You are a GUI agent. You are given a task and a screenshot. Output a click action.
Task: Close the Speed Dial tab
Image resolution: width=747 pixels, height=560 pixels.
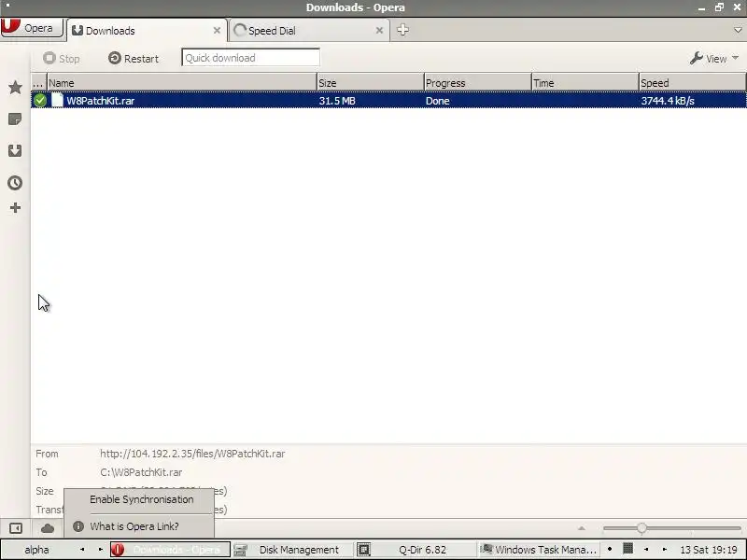point(379,31)
